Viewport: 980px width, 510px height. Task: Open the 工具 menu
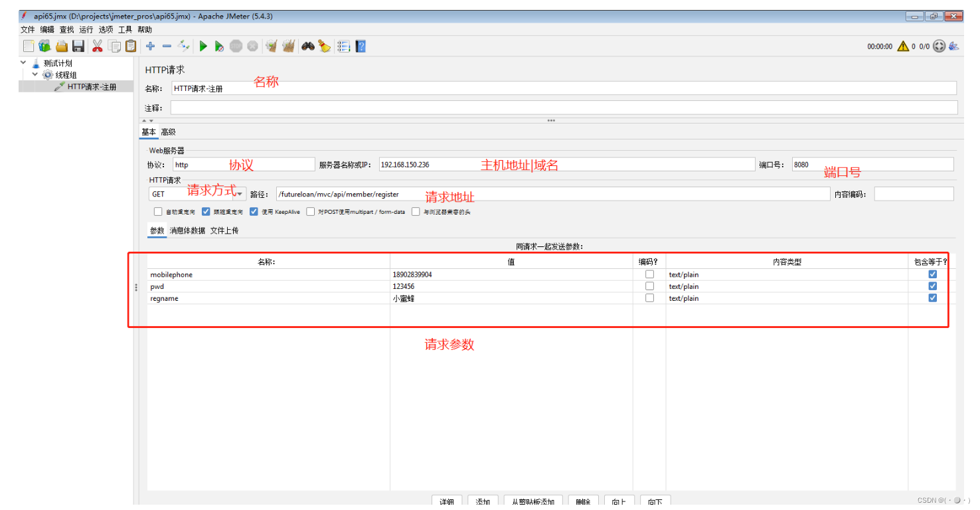(x=125, y=30)
